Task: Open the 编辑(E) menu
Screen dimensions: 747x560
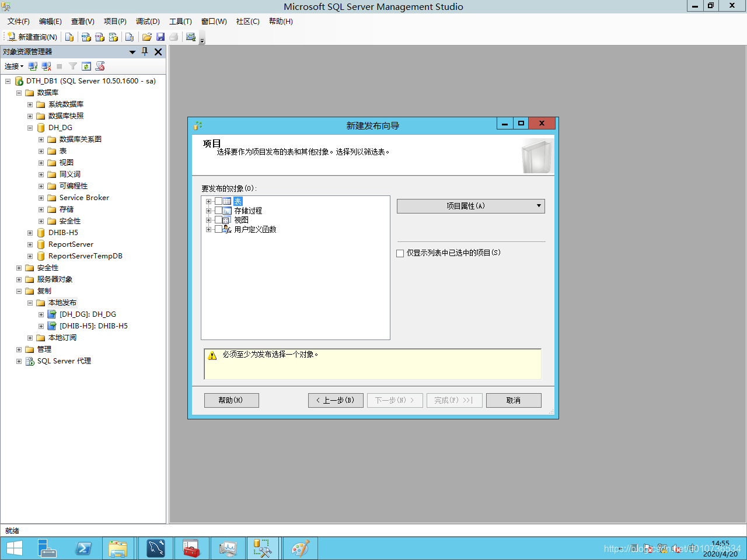Action: 50,21
